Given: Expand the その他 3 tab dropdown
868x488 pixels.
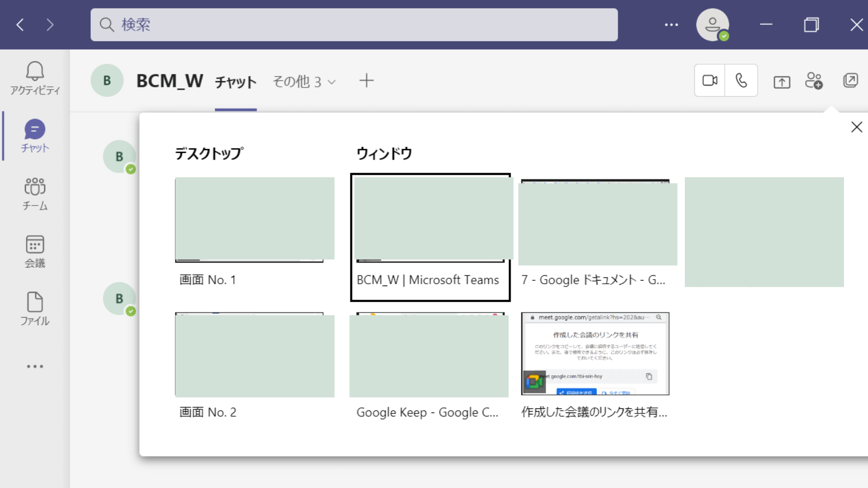Looking at the screenshot, I should [304, 81].
